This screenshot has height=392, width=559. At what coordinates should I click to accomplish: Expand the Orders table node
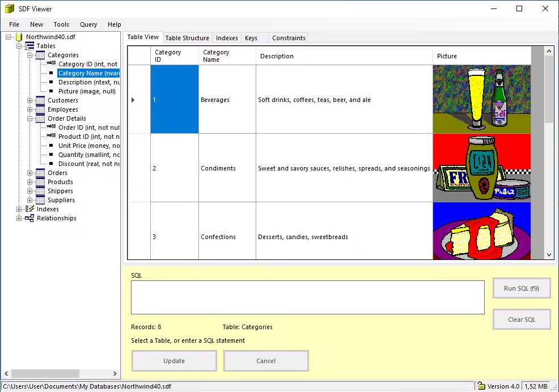tap(30, 173)
